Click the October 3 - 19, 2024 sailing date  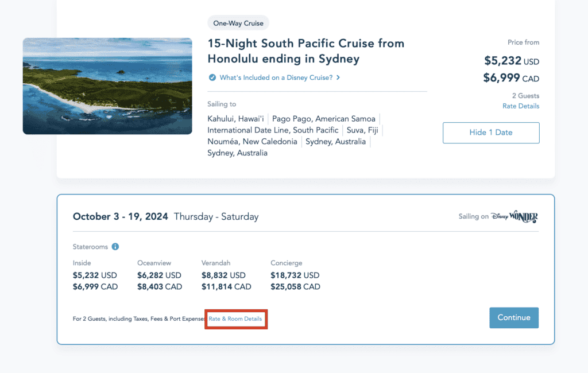[x=121, y=217]
